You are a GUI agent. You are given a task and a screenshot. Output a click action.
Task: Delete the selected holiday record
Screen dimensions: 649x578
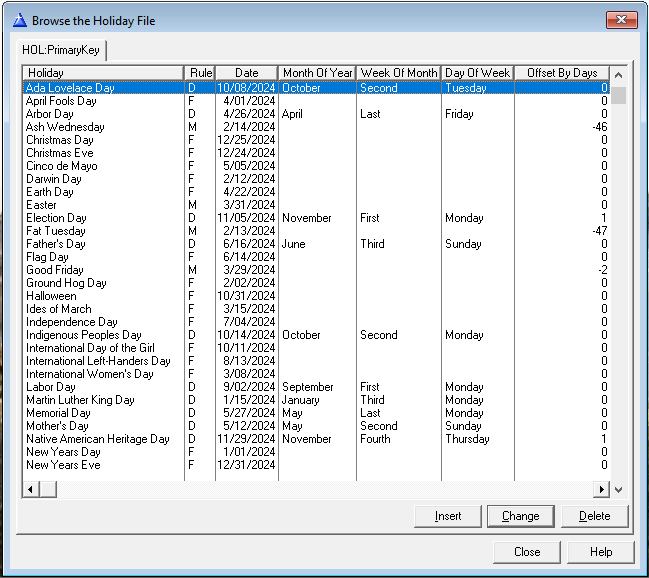594,516
